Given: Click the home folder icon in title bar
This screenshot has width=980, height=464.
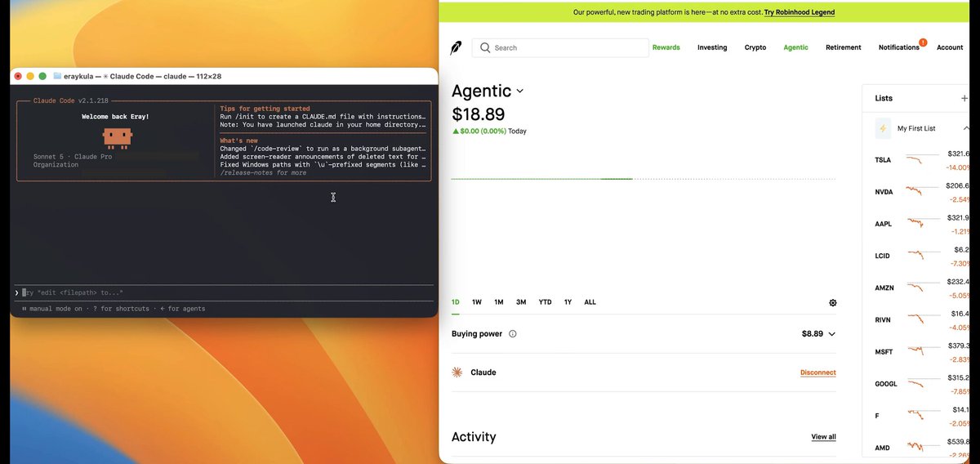Looking at the screenshot, I should (57, 76).
